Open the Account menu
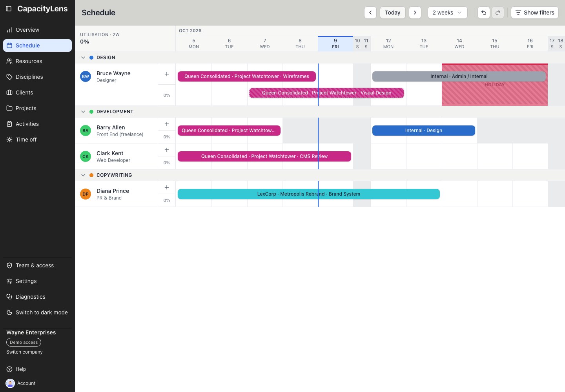The image size is (565, 392). 21,383
